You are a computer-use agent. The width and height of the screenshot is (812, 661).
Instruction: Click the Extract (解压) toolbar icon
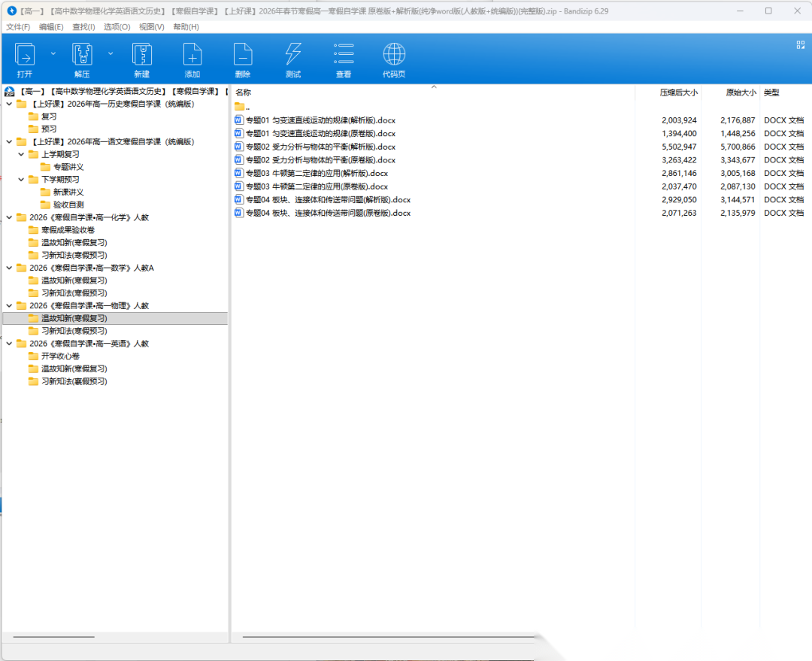[x=82, y=55]
